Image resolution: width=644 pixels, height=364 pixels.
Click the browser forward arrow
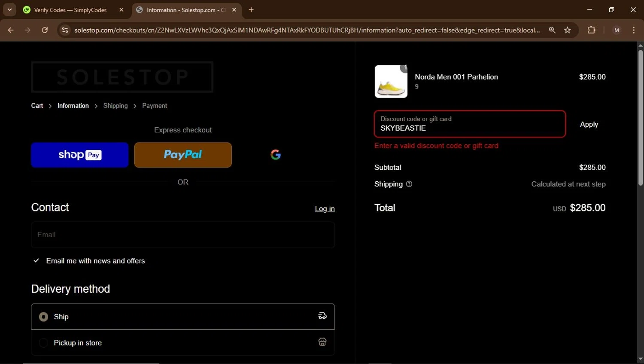[x=27, y=30]
